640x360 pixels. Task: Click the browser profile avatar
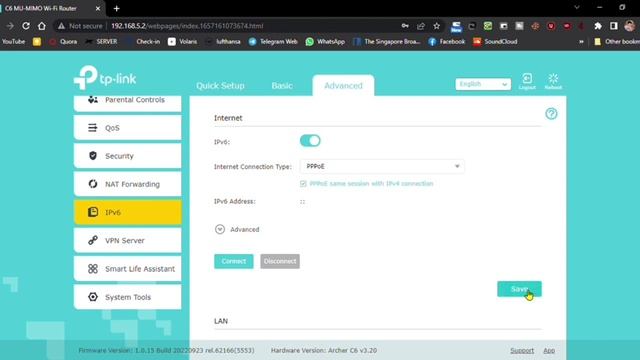[x=629, y=26]
